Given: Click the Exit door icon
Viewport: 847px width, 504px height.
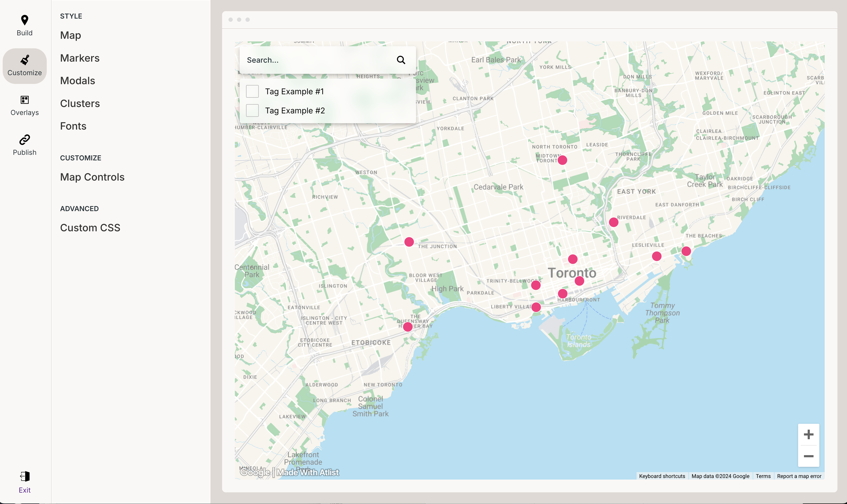Looking at the screenshot, I should tap(24, 476).
